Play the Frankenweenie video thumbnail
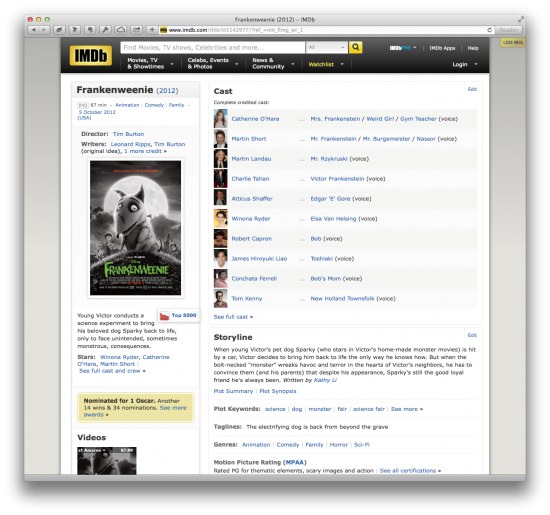The height and width of the screenshot is (515, 550). (x=107, y=461)
